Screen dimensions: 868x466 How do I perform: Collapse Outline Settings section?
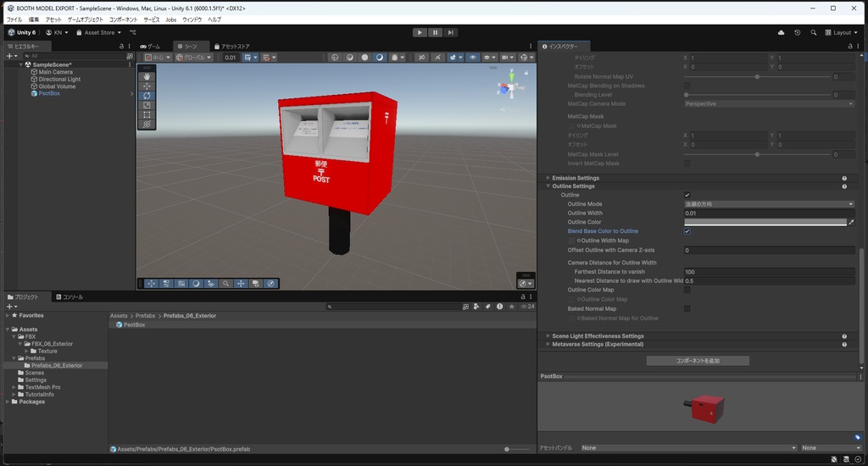548,186
